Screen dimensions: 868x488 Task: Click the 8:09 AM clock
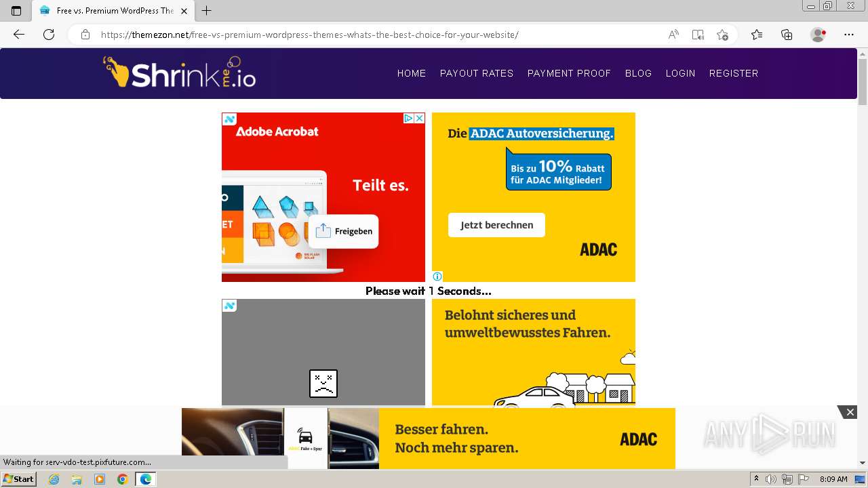pyautogui.click(x=833, y=479)
